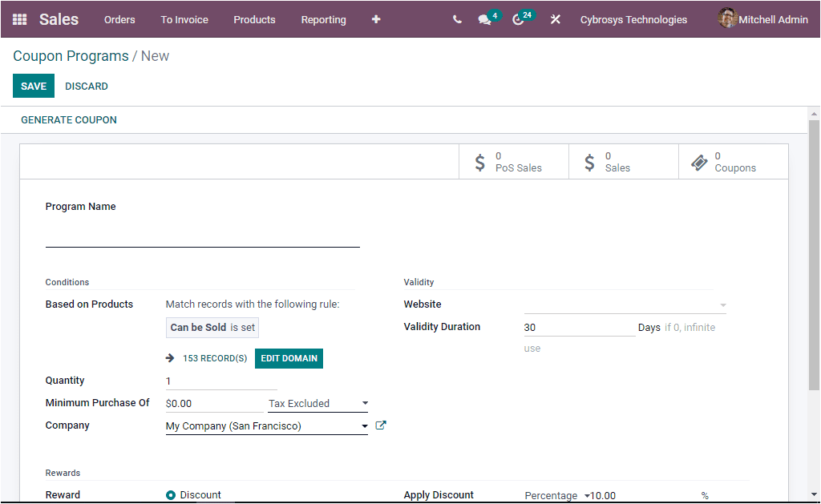Viewport: 821px width, 504px height.
Task: Open the 153 RECORD(S) link
Action: pos(213,358)
